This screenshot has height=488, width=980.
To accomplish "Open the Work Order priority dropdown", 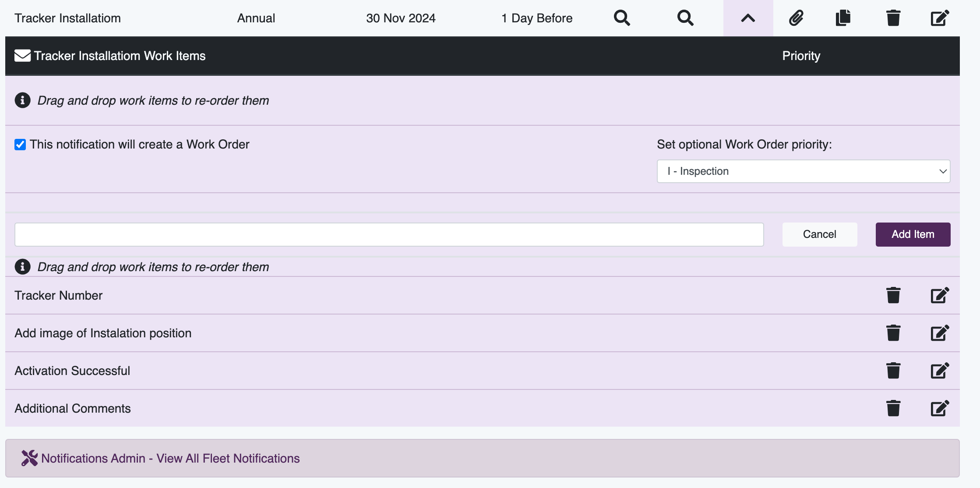I will [x=804, y=171].
